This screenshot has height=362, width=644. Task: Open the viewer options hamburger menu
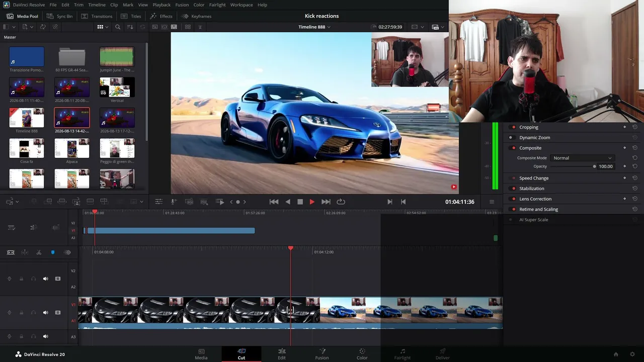pos(492,202)
